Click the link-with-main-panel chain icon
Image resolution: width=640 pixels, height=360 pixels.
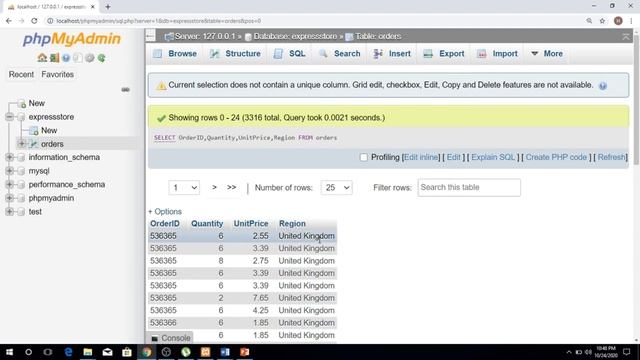pyautogui.click(x=125, y=89)
